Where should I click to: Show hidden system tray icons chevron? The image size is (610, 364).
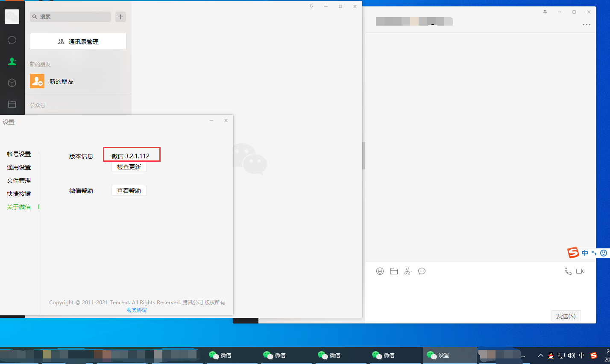coord(540,355)
